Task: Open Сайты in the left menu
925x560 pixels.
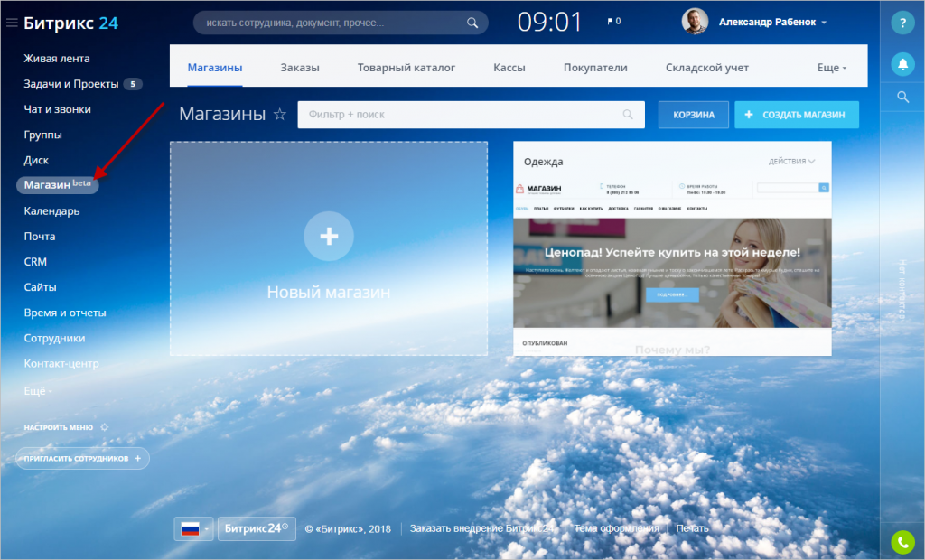Action: point(40,287)
